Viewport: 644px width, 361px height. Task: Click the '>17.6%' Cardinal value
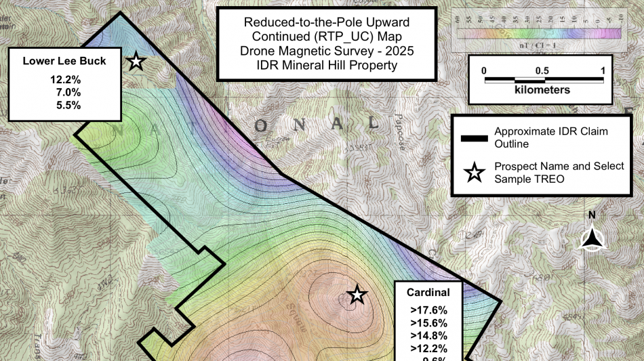tap(429, 310)
